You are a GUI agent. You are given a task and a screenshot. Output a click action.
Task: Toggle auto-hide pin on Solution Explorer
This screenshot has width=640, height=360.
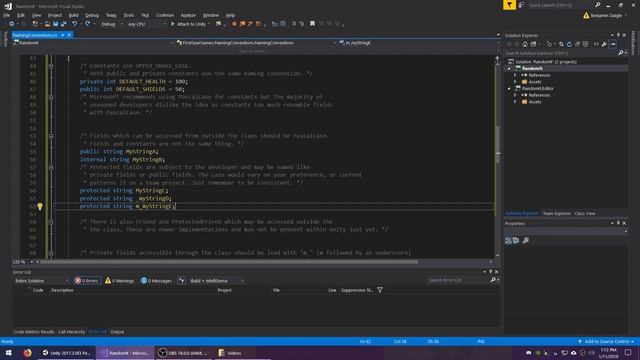coord(618,35)
